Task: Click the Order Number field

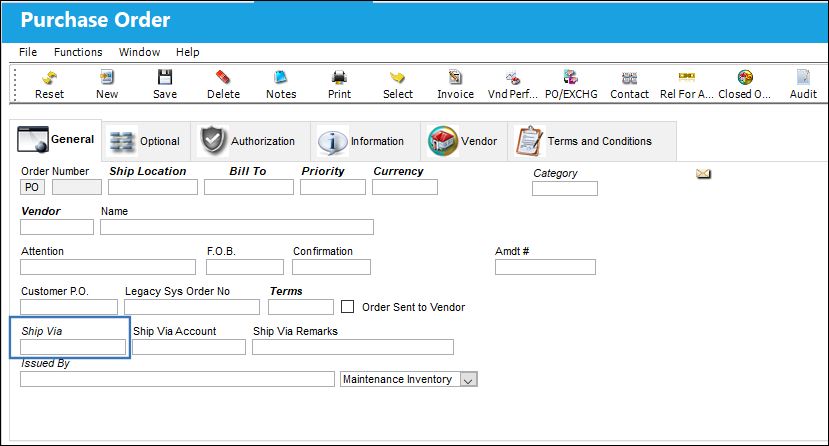Action: point(77,187)
